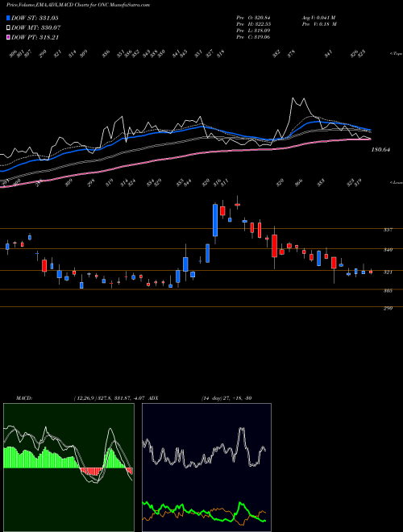Screen dimensions: 403x532
Task: Click the chart title mentioning MunafaSutra.com
Action: pos(78,6)
